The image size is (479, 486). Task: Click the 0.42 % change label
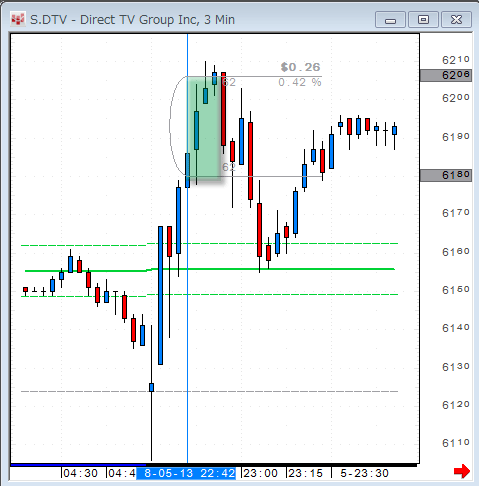pos(300,82)
